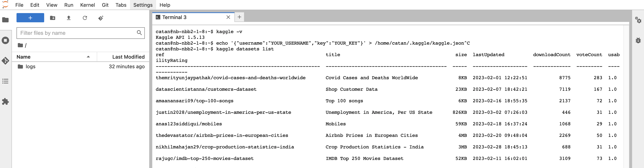Open the file browser sidebar icon
The width and height of the screenshot is (644, 168).
pos(6,20)
